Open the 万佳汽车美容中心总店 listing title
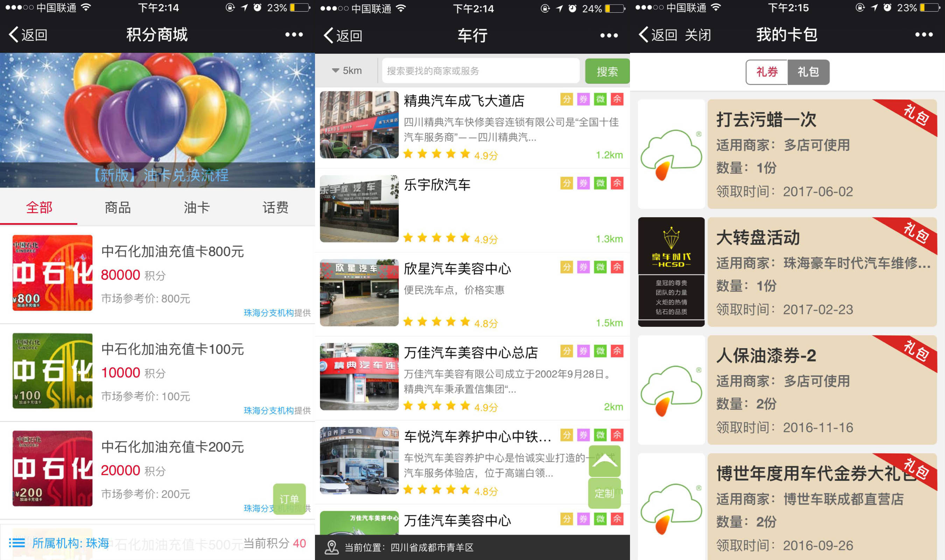Image resolution: width=945 pixels, height=560 pixels. pos(471,353)
